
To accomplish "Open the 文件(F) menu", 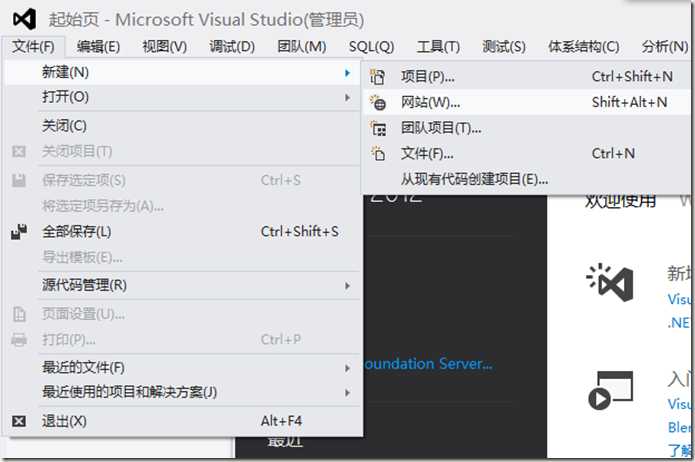I will pos(33,47).
